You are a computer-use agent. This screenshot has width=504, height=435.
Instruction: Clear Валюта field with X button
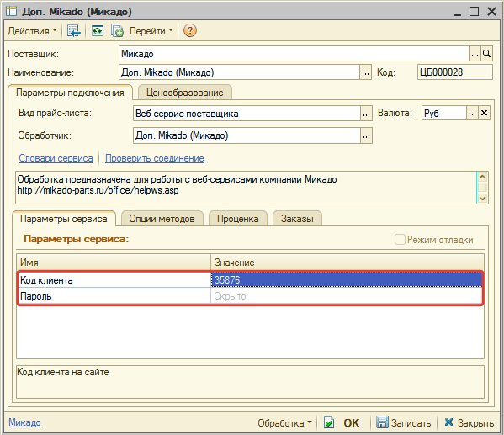click(x=484, y=114)
